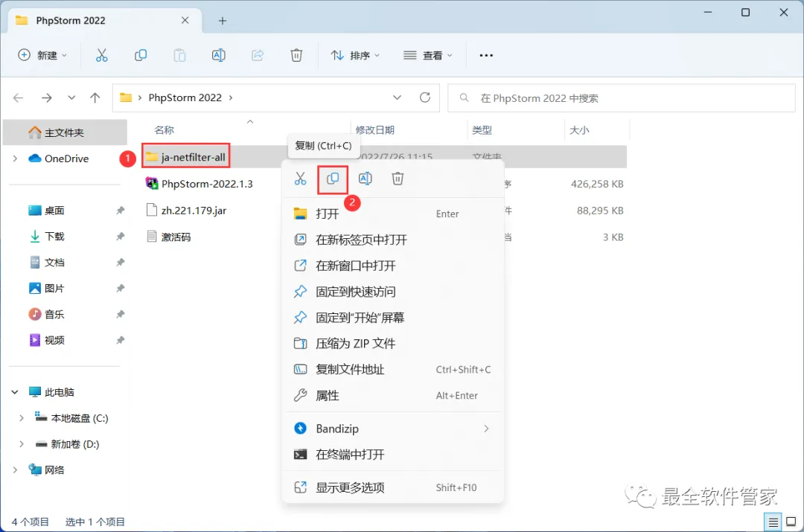Click the Cut scissors icon in the context menu
This screenshot has height=532, width=804.
[x=301, y=179]
